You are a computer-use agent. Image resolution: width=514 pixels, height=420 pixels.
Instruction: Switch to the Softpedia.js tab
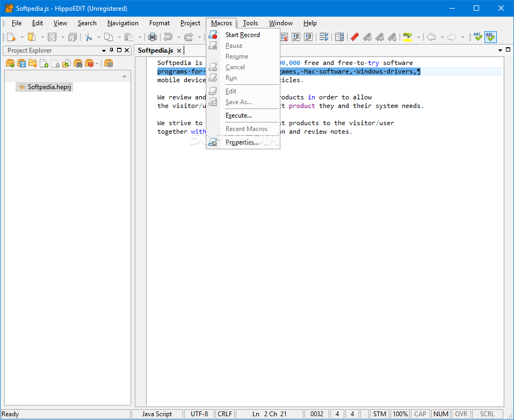click(x=155, y=50)
